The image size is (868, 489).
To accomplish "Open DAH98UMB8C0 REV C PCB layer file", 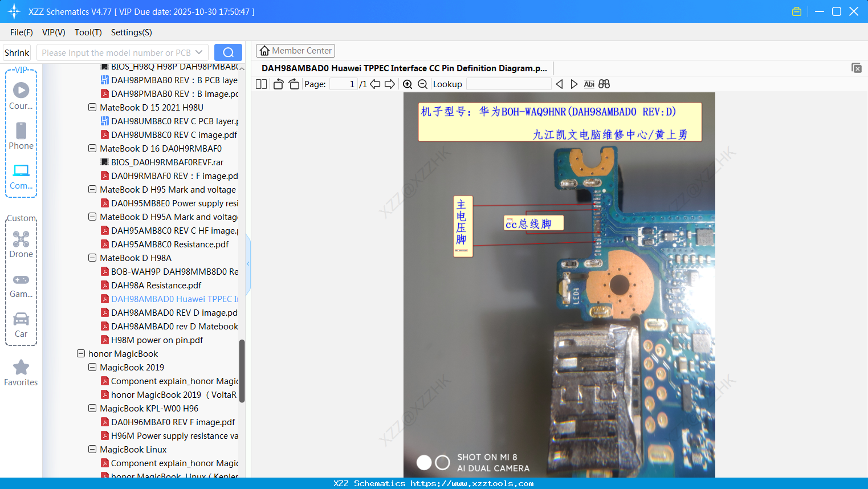I will click(x=169, y=121).
